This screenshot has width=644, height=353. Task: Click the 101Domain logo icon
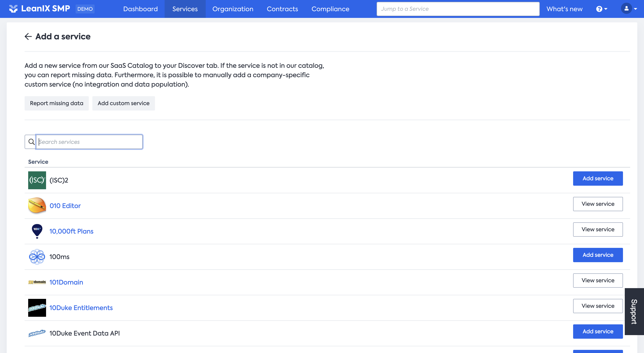tap(37, 282)
